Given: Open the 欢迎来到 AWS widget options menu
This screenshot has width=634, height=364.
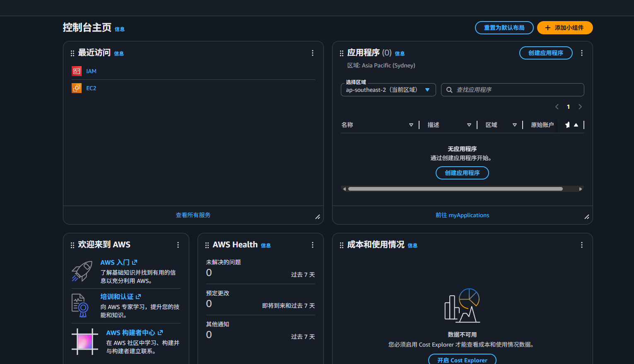Looking at the screenshot, I should (x=178, y=245).
